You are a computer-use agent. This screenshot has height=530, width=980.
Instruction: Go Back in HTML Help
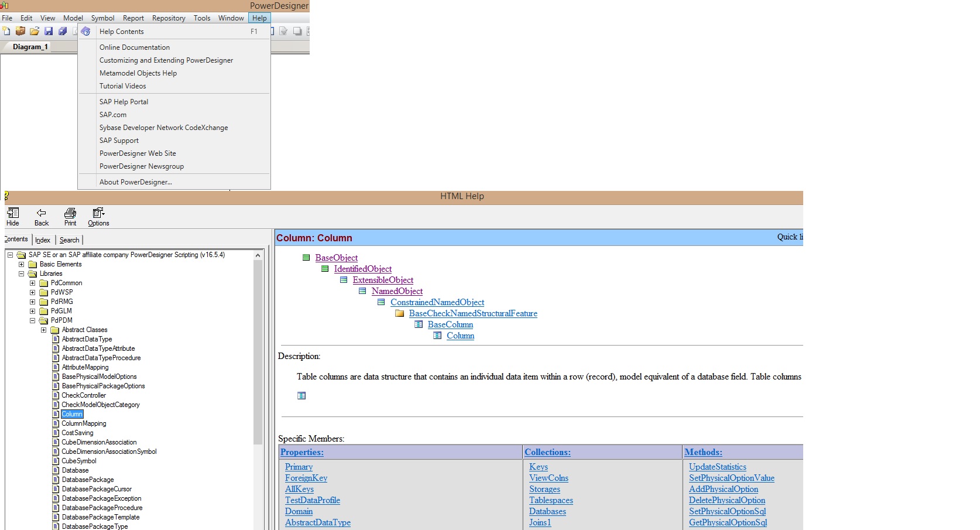click(42, 217)
